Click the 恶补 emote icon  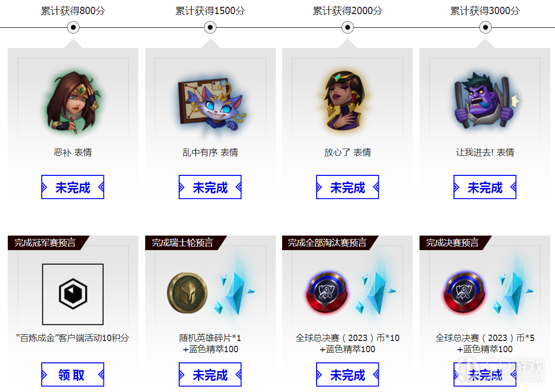73,102
